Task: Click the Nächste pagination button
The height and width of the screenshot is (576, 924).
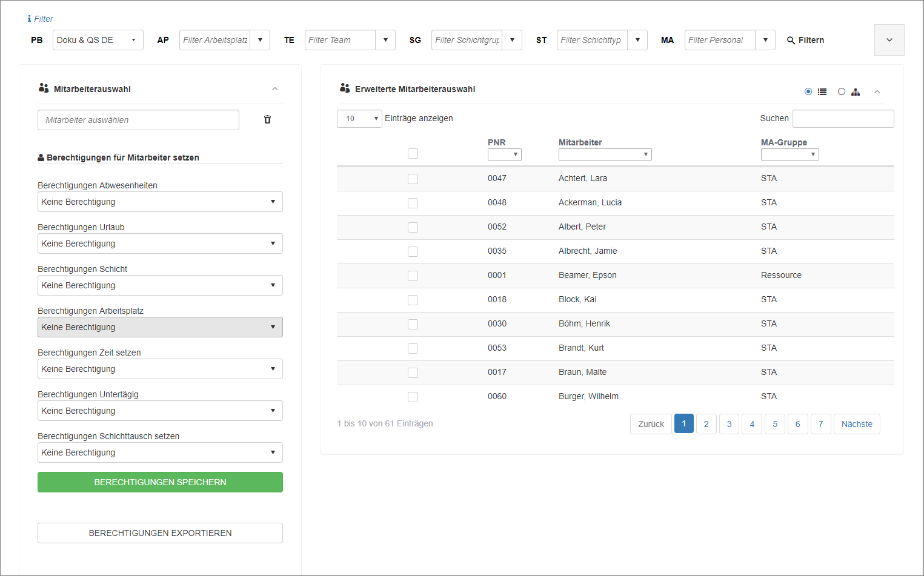Action: [857, 424]
